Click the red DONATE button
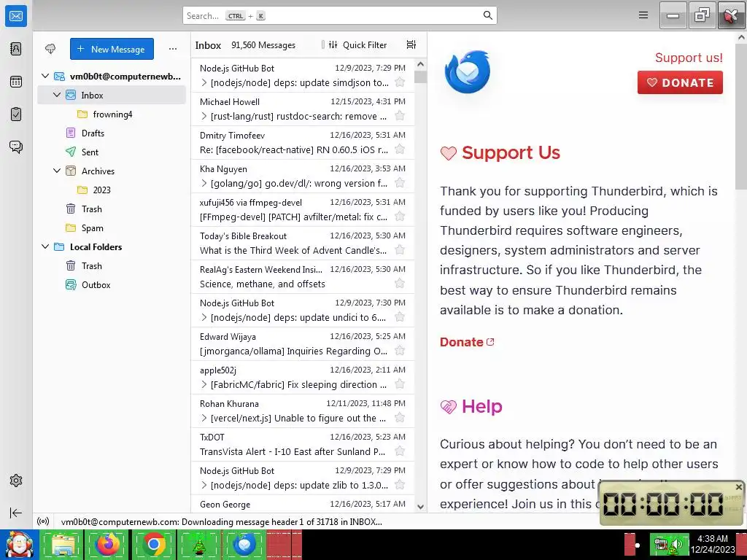Screen dimensions: 747x560 click(680, 82)
